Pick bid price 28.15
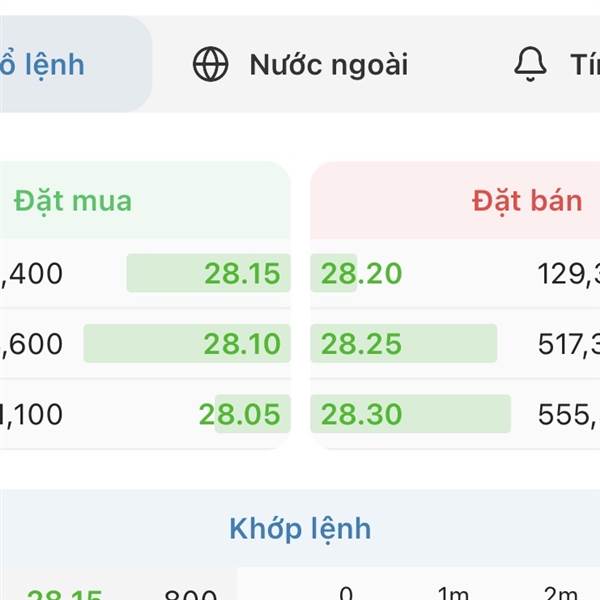600x600 pixels. pos(242,273)
